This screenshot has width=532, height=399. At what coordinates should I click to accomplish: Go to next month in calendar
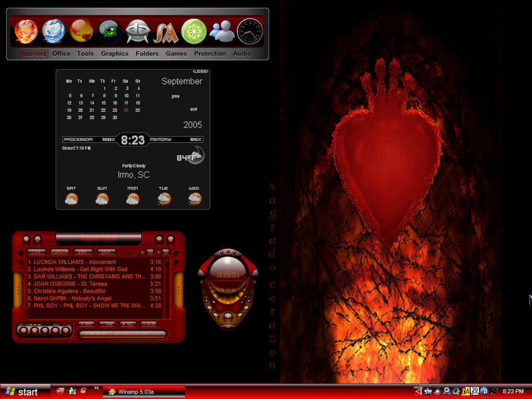(x=194, y=109)
